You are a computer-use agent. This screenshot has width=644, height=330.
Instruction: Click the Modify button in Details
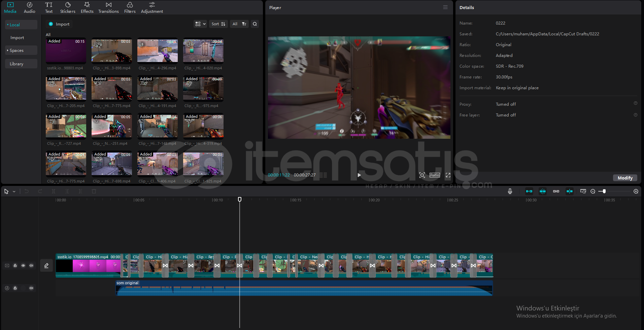click(625, 178)
